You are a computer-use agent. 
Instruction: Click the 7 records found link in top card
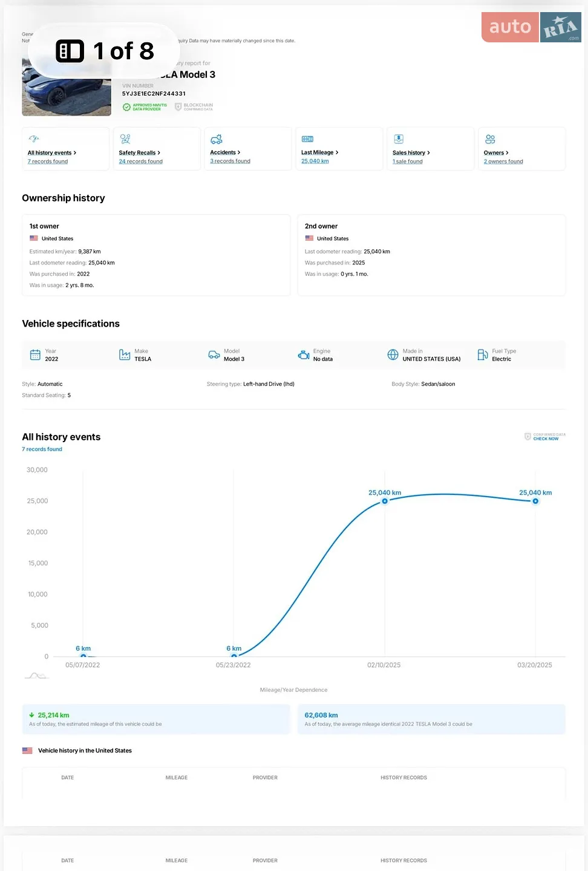pyautogui.click(x=48, y=161)
